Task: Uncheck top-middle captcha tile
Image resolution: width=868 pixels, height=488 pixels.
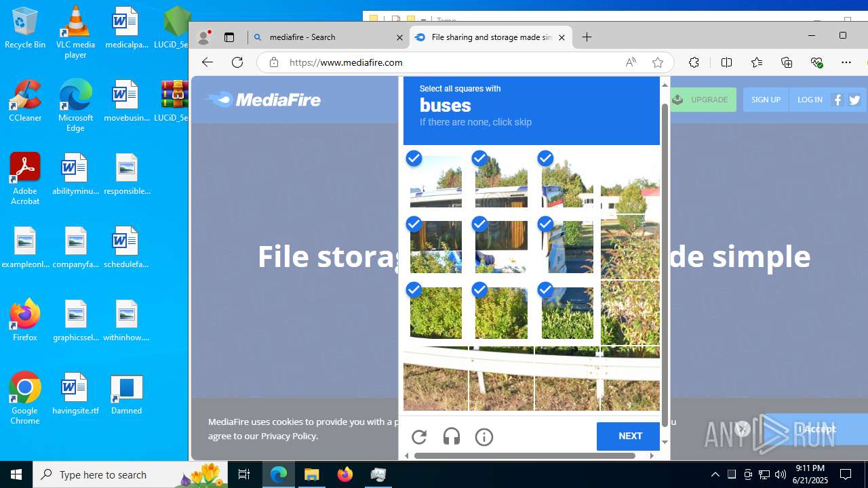Action: click(x=501, y=181)
